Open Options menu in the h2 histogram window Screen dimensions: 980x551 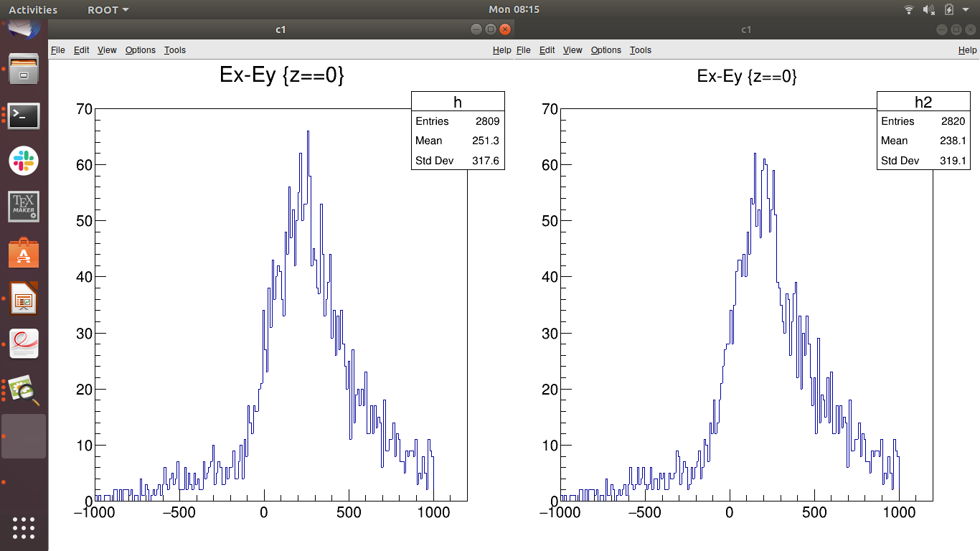coord(606,50)
